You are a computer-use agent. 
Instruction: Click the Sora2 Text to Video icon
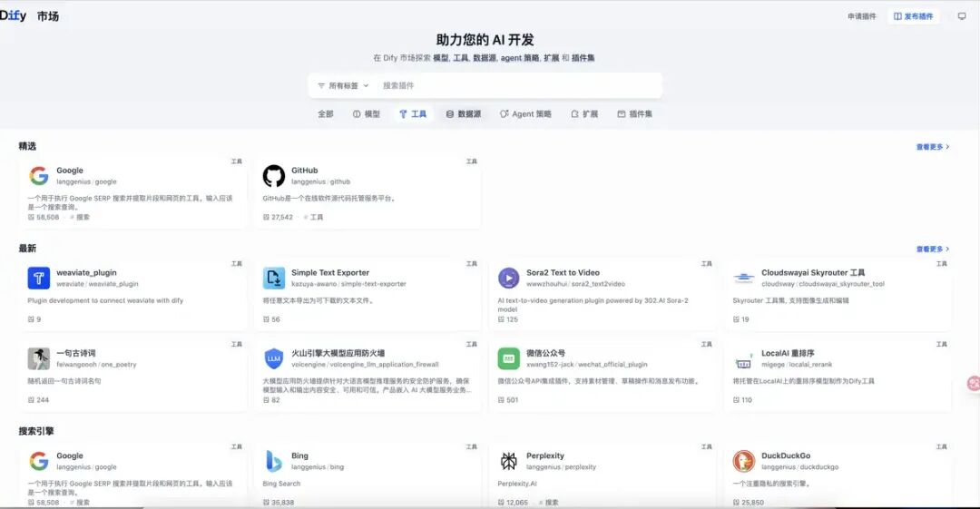click(509, 278)
